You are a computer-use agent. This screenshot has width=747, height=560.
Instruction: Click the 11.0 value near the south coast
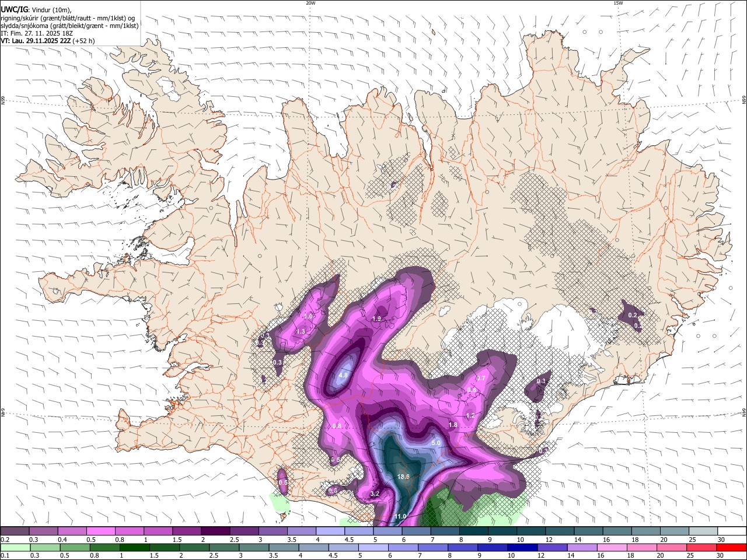400,517
